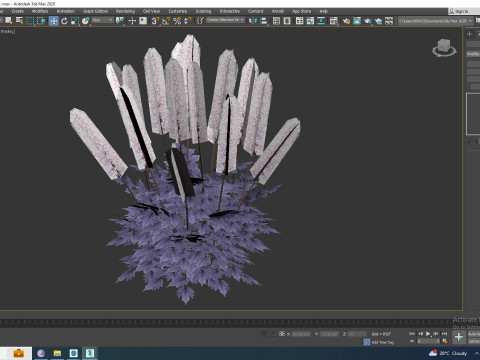Play the animation
Image resolution: width=480 pixels, height=360 pixels.
coord(428,333)
